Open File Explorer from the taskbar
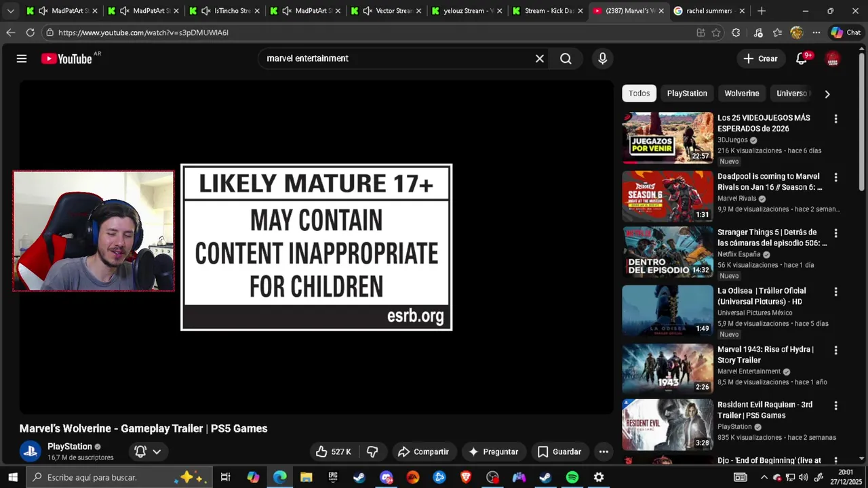868x488 pixels. (x=307, y=477)
